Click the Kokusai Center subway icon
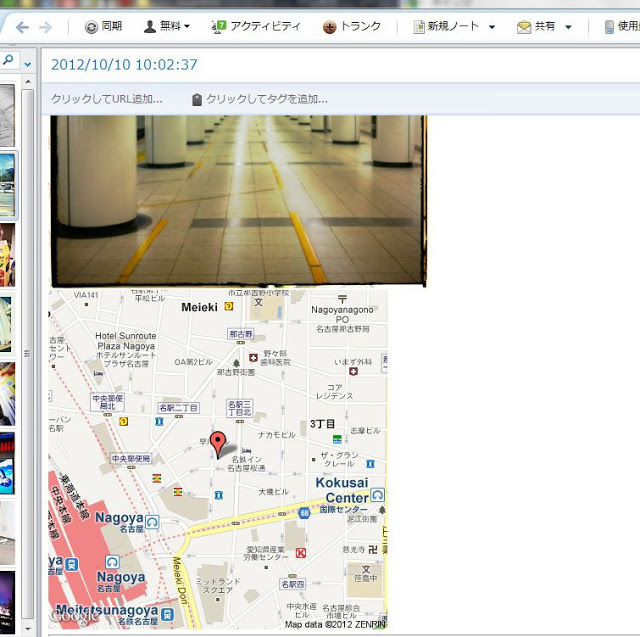 pos(377,495)
